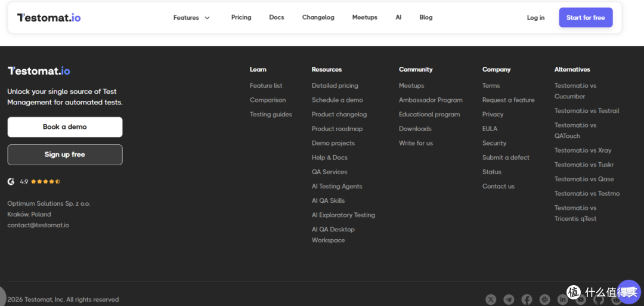Open Testomat.io vs Cucumber comparison

click(575, 91)
